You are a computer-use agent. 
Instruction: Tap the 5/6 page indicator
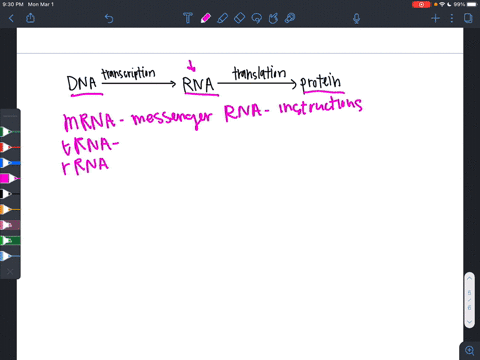pyautogui.click(x=469, y=300)
